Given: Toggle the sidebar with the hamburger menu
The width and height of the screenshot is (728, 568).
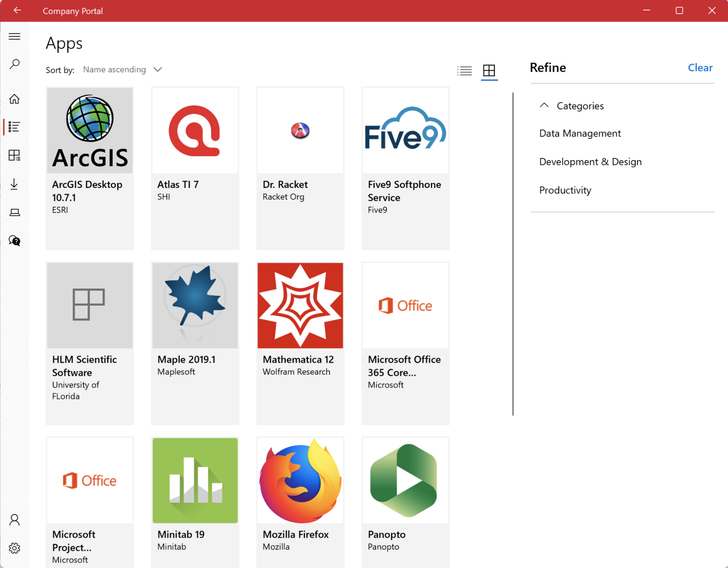Looking at the screenshot, I should pos(15,36).
